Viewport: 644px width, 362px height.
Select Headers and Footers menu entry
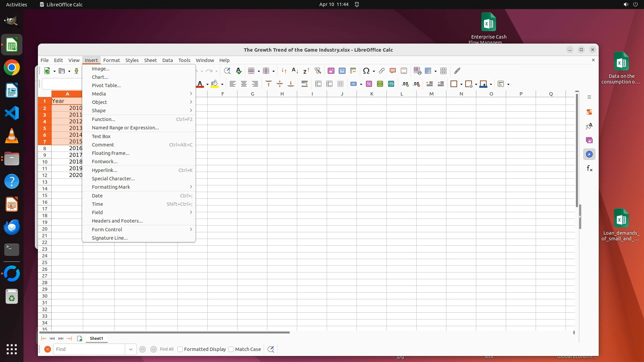(117, 221)
